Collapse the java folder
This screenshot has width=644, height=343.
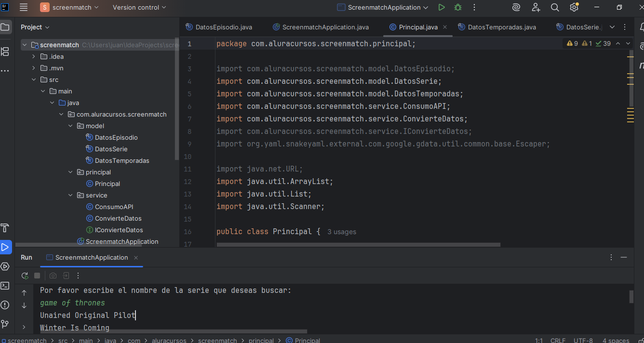52,103
